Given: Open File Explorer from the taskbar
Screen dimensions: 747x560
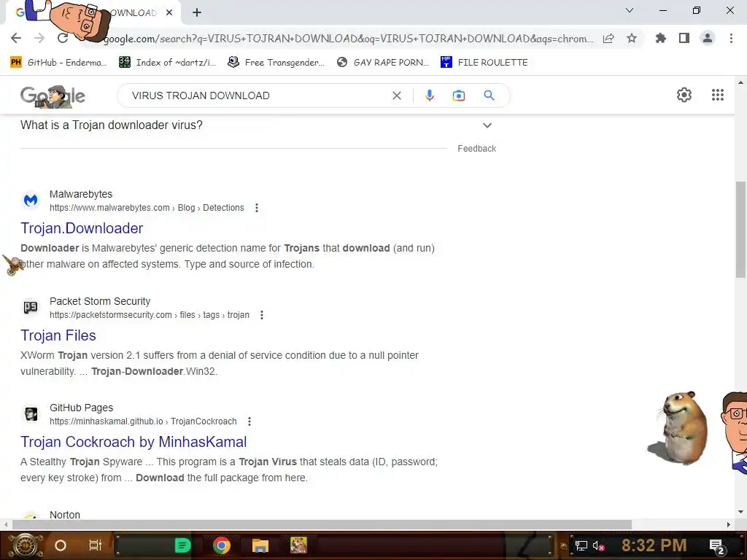Looking at the screenshot, I should pyautogui.click(x=260, y=545).
